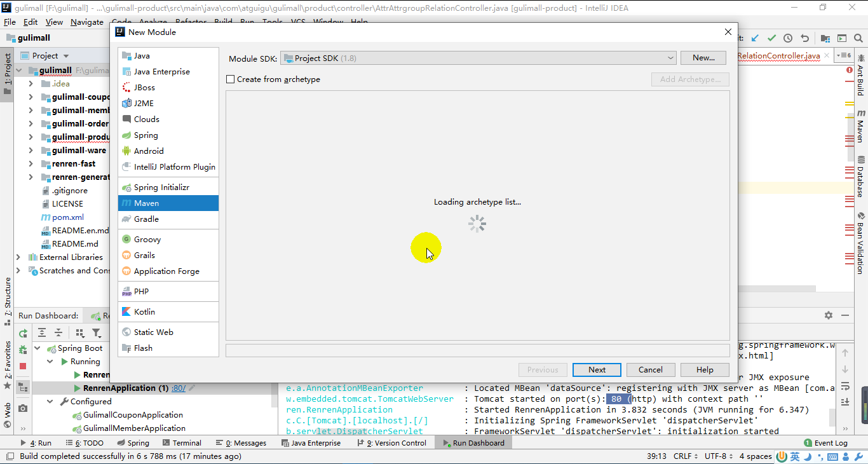Click the Debug icon in Run Dashboard

coord(23,350)
